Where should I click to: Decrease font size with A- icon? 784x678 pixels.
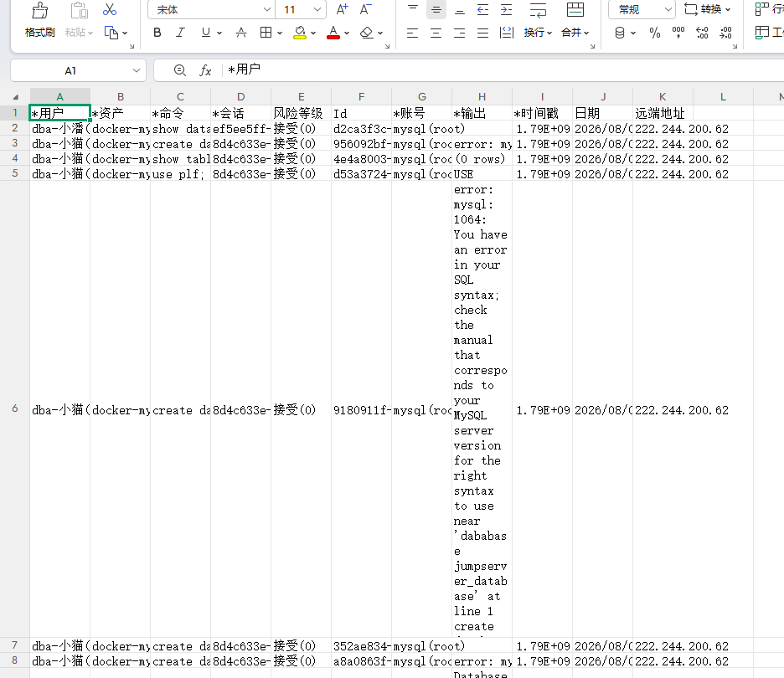click(x=365, y=9)
